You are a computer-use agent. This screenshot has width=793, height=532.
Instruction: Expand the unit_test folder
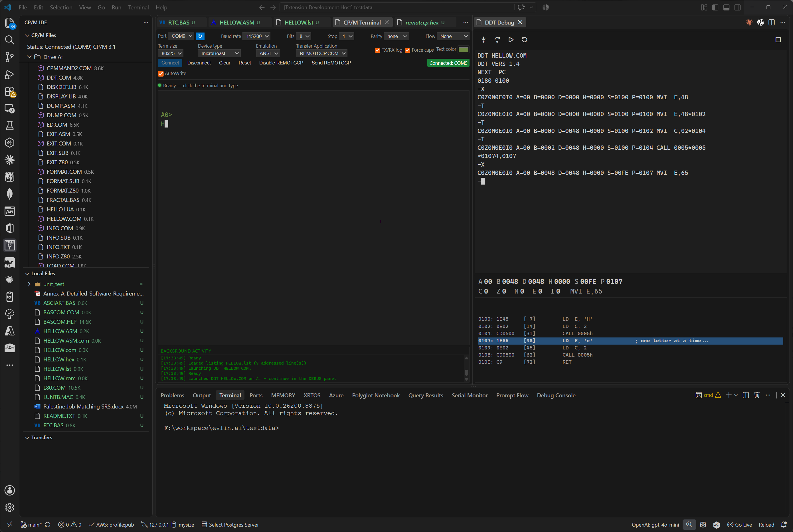29,284
